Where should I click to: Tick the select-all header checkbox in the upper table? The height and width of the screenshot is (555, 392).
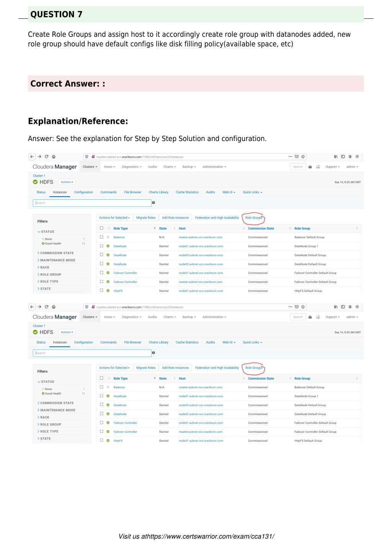[101, 228]
